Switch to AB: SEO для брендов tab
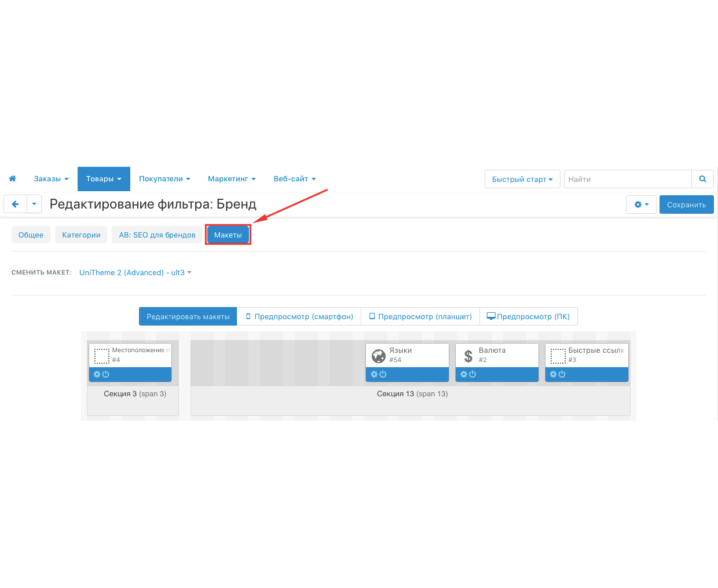 (x=157, y=235)
